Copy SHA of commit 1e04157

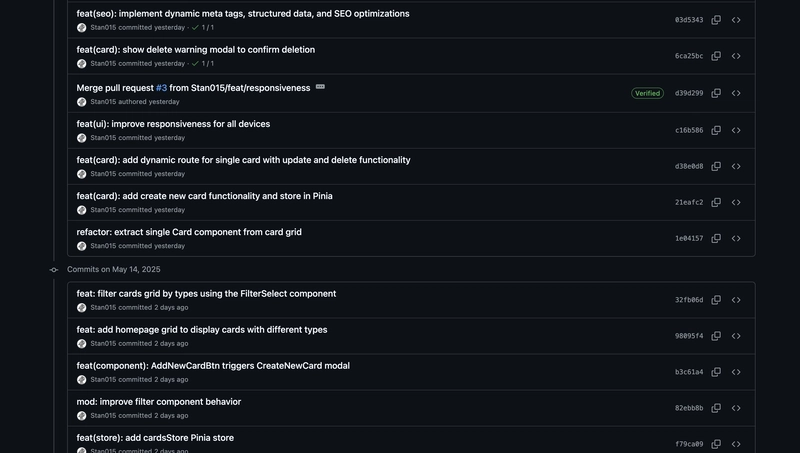tap(716, 238)
